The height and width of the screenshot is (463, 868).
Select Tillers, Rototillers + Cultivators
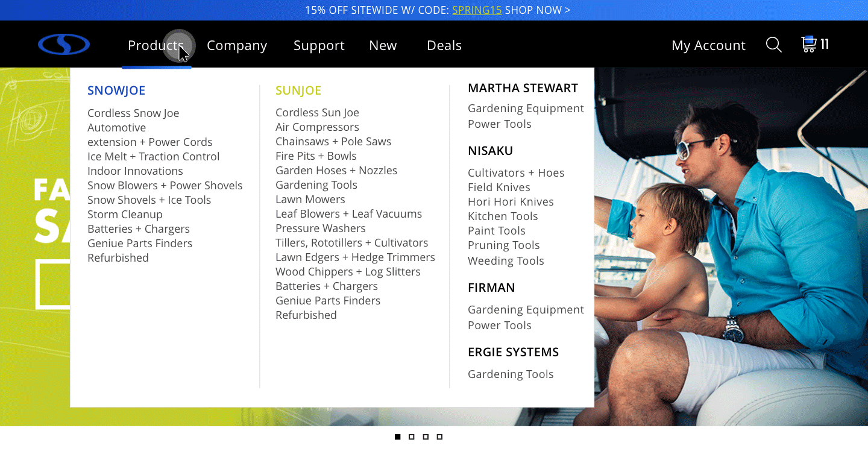(351, 243)
